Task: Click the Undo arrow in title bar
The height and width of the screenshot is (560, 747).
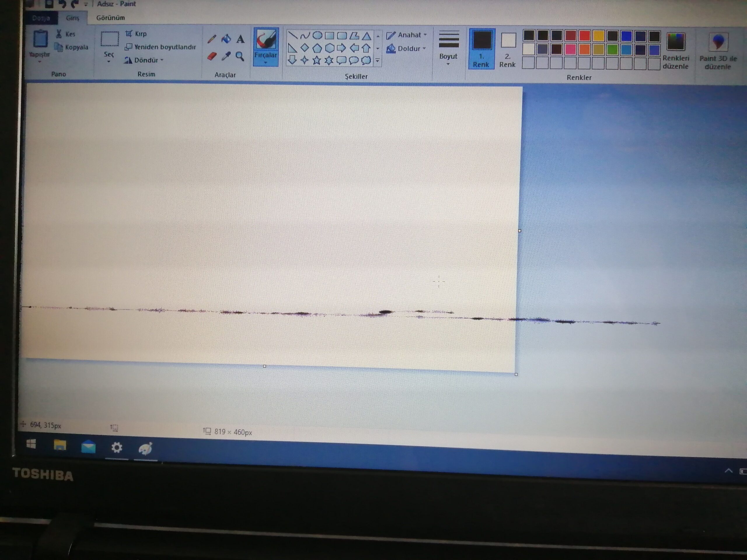Action: click(62, 4)
